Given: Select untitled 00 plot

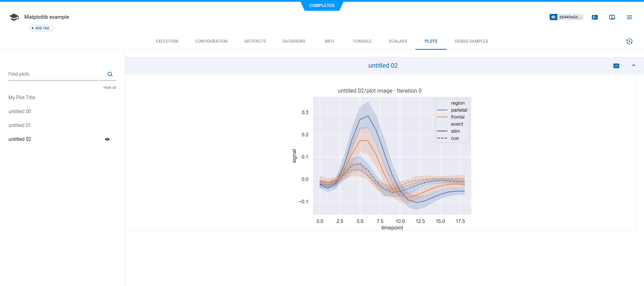Looking at the screenshot, I should (20, 111).
